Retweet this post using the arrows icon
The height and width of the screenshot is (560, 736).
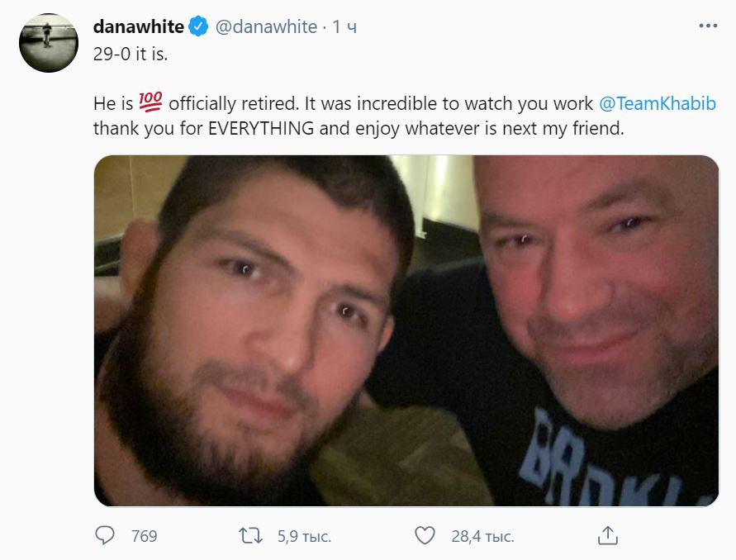click(249, 536)
